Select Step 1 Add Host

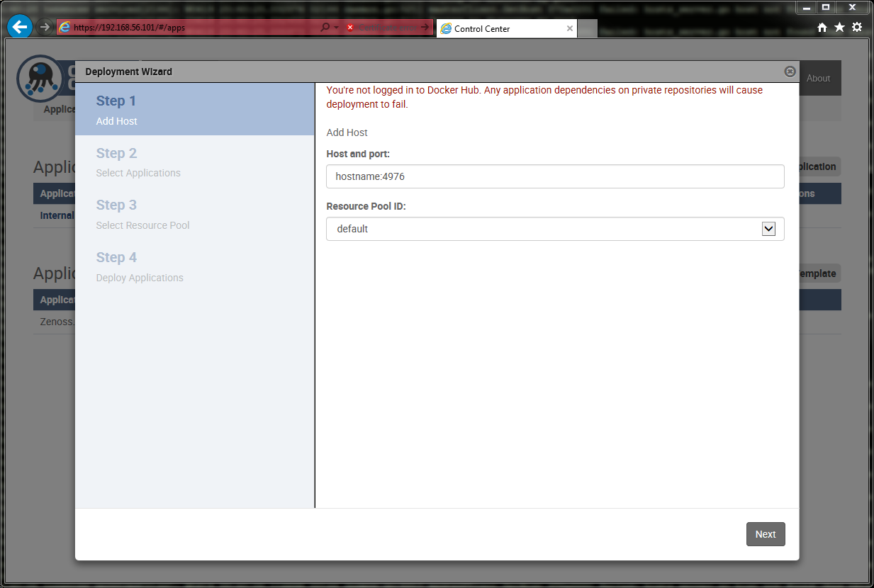194,110
